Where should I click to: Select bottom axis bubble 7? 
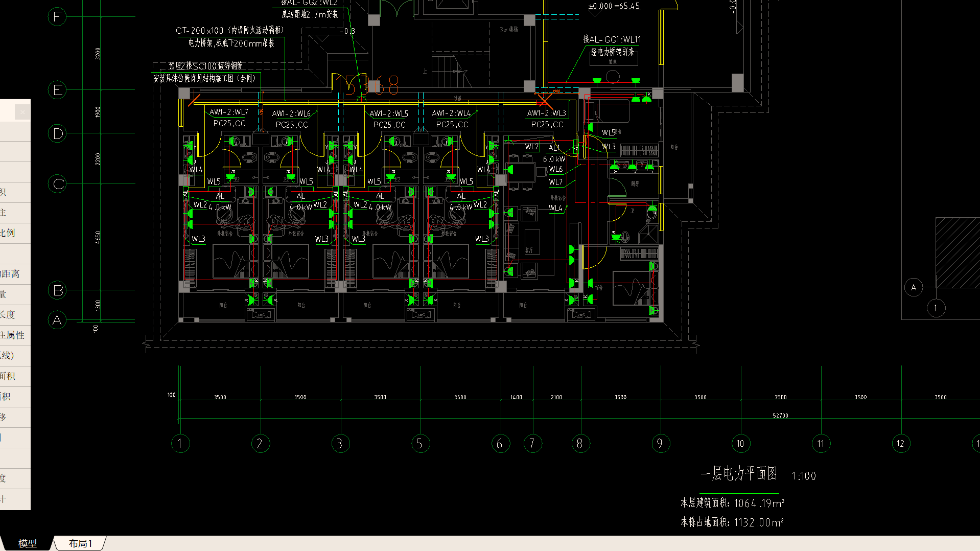point(533,443)
